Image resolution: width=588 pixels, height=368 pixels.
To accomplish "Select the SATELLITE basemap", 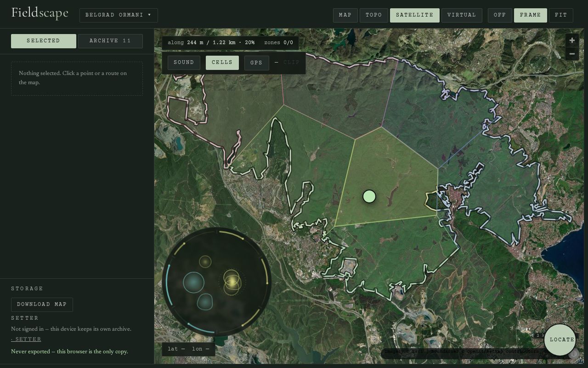I will (x=415, y=15).
